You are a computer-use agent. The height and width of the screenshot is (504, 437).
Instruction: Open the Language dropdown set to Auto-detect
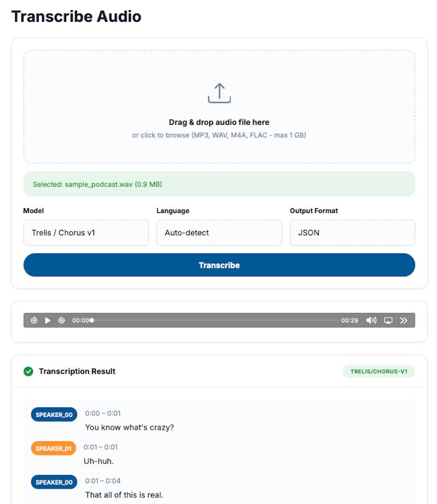tap(219, 233)
